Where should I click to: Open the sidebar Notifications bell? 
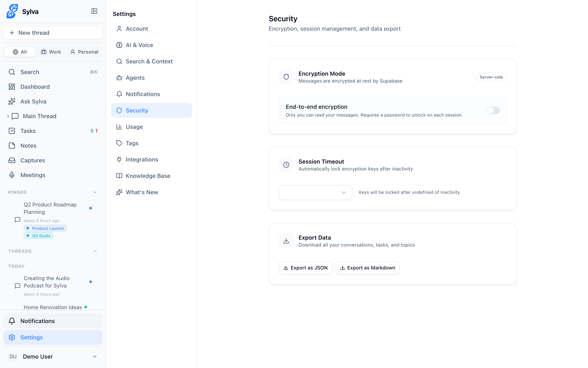tap(12, 321)
